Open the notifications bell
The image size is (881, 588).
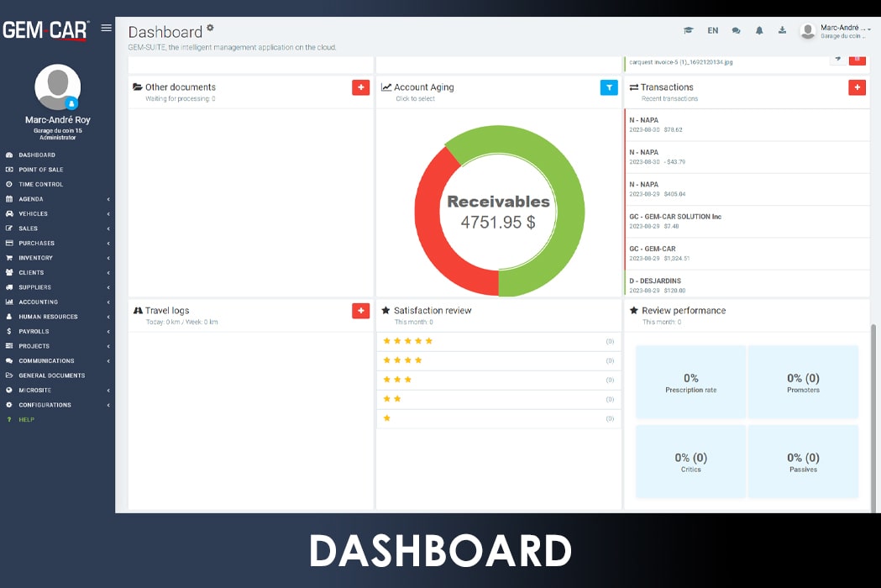coord(759,30)
